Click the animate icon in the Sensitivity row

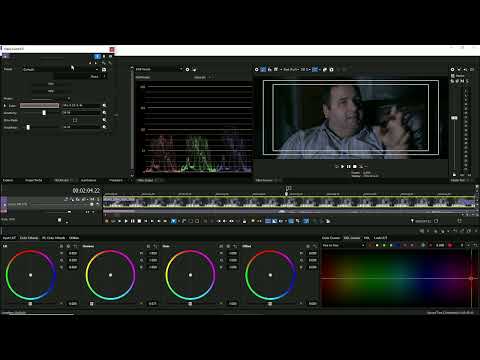click(x=104, y=113)
